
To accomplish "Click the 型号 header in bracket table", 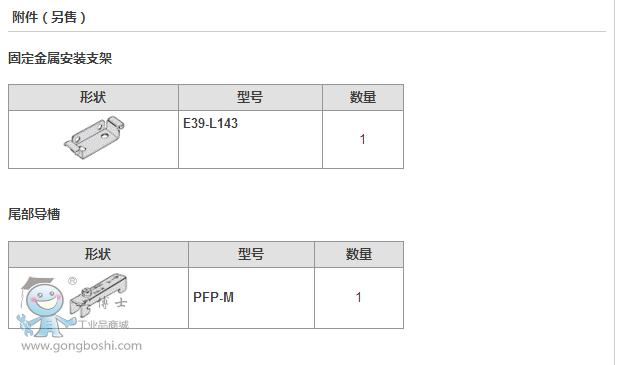I will tap(250, 97).
